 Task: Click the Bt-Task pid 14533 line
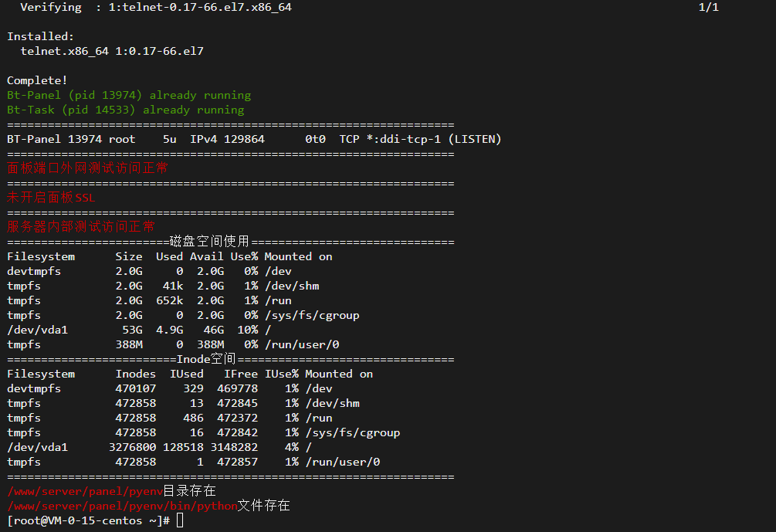click(125, 110)
